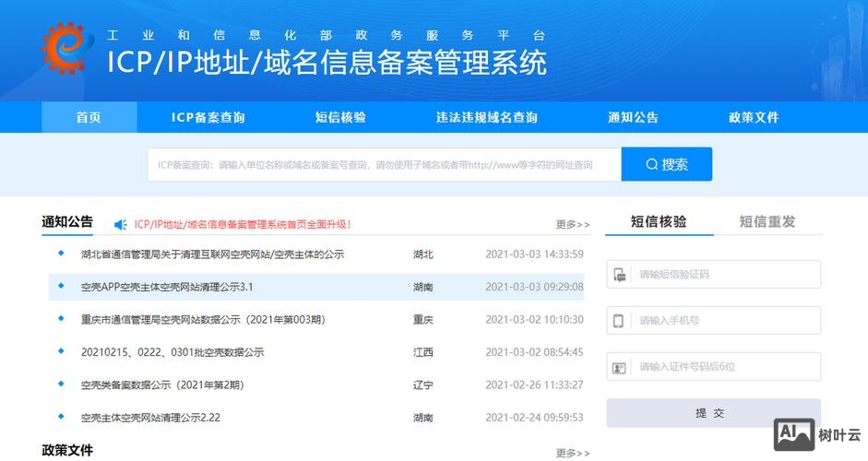Click the 提交 button
The height and width of the screenshot is (461, 868).
point(714,413)
